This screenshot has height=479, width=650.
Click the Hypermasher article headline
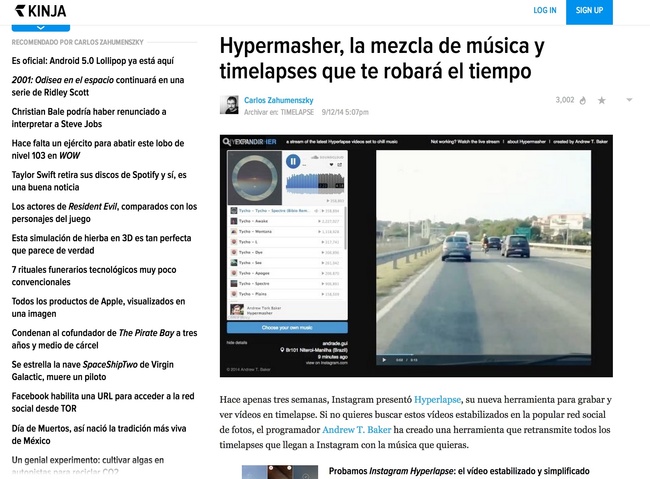click(x=381, y=58)
